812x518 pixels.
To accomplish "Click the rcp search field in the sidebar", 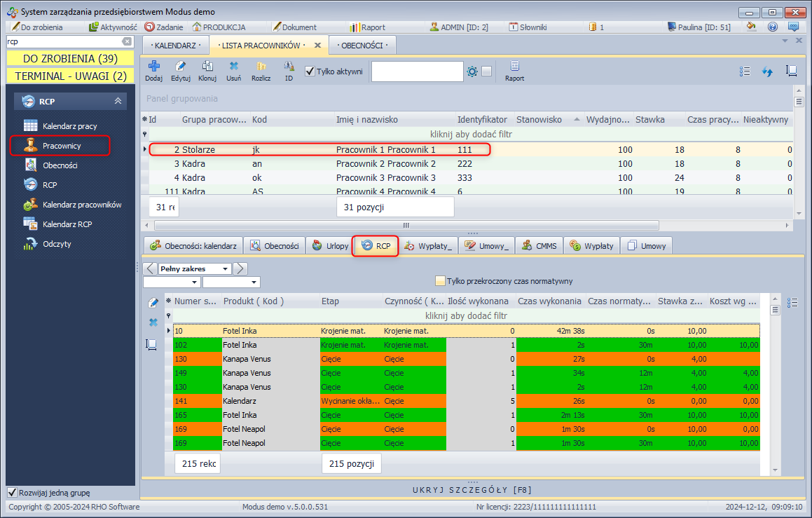I will pos(63,41).
